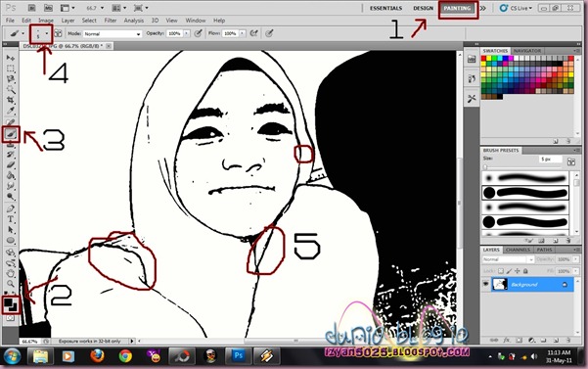Open the Window menu
Image resolution: width=588 pixels, height=369 pixels.
point(196,21)
